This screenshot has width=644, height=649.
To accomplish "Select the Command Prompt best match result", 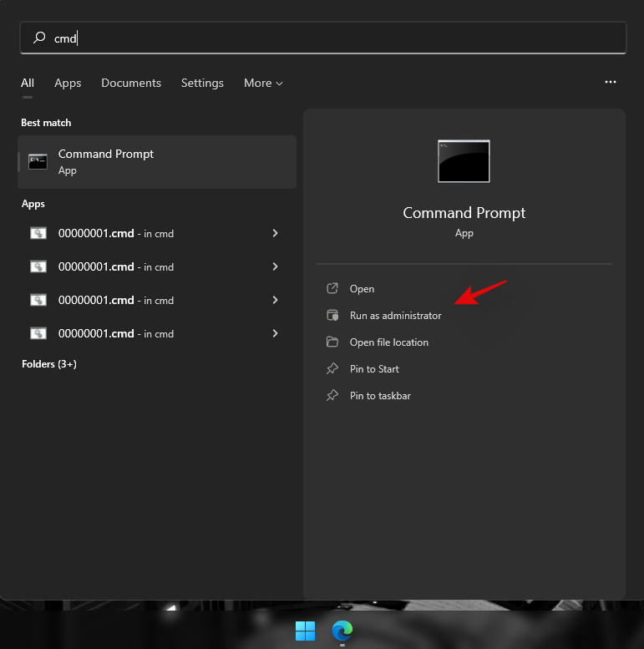I will [157, 161].
